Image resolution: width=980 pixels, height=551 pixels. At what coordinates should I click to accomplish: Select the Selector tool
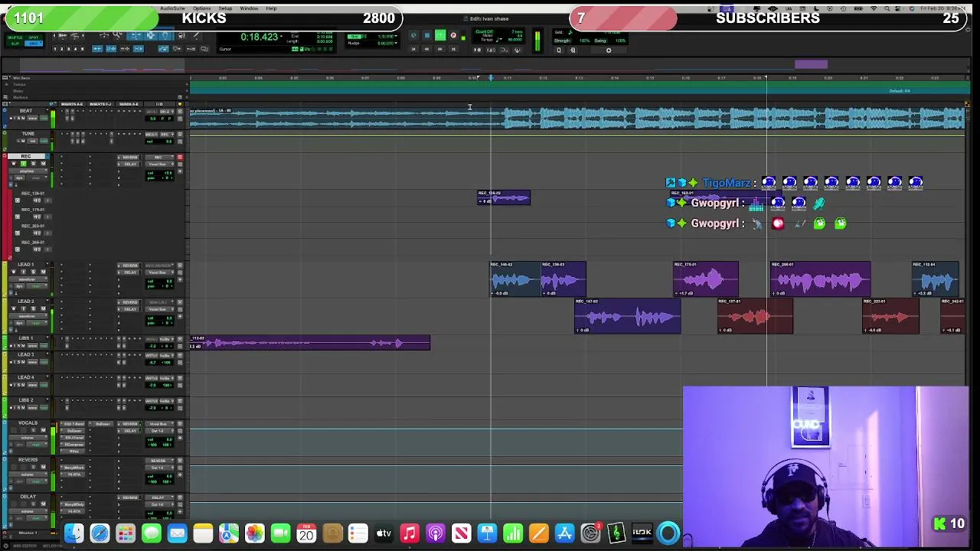click(x=151, y=35)
